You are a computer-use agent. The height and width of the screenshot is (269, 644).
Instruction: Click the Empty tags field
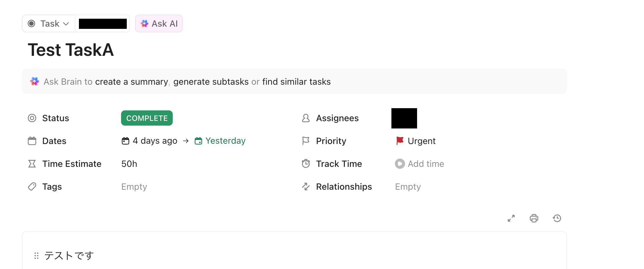coord(134,187)
